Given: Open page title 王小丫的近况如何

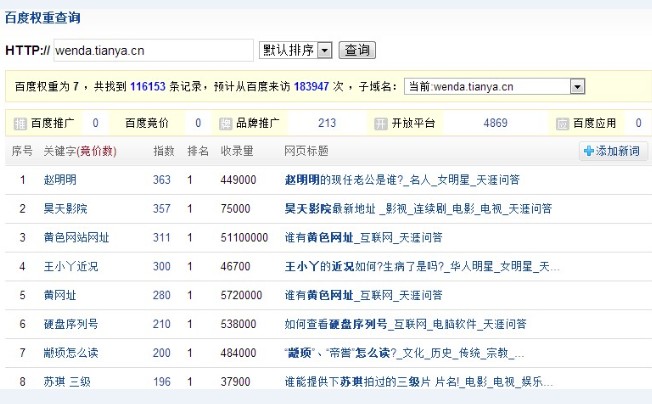Looking at the screenshot, I should pyautogui.click(x=422, y=266).
